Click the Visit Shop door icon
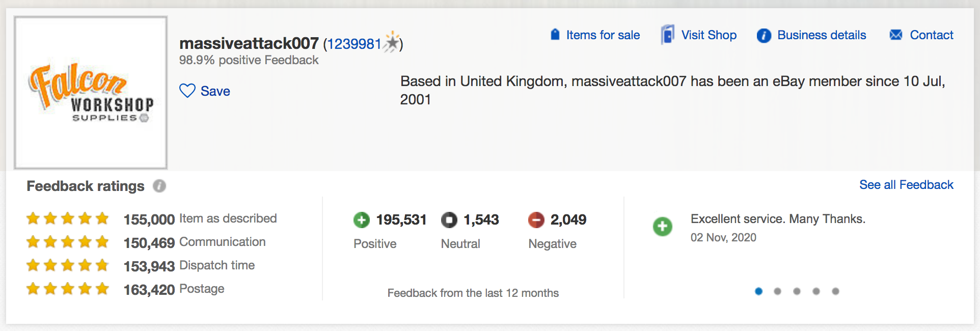 click(667, 35)
